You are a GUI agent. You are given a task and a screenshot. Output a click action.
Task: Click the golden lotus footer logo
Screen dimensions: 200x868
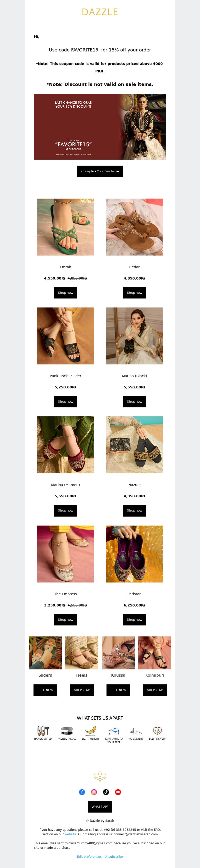pyautogui.click(x=100, y=777)
